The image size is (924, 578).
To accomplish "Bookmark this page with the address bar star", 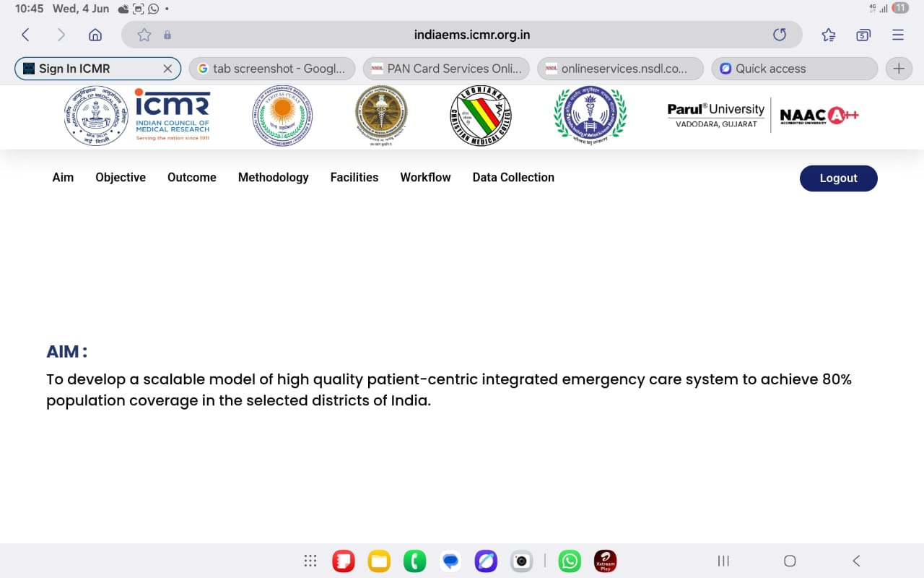I will click(144, 35).
